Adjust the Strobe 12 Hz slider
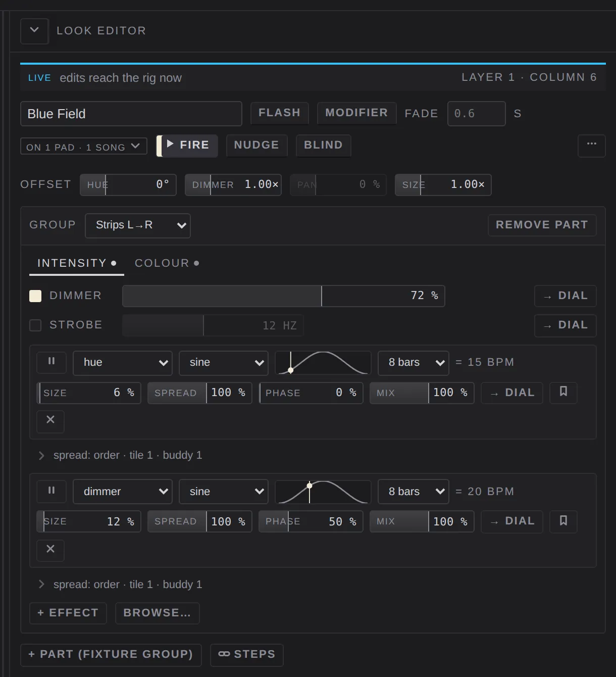The height and width of the screenshot is (677, 616). [213, 325]
